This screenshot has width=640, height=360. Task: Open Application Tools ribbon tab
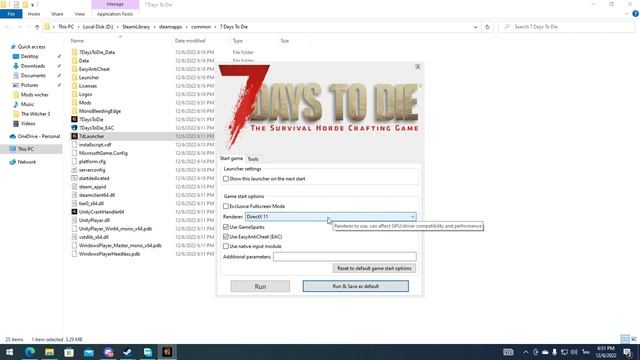115,14
